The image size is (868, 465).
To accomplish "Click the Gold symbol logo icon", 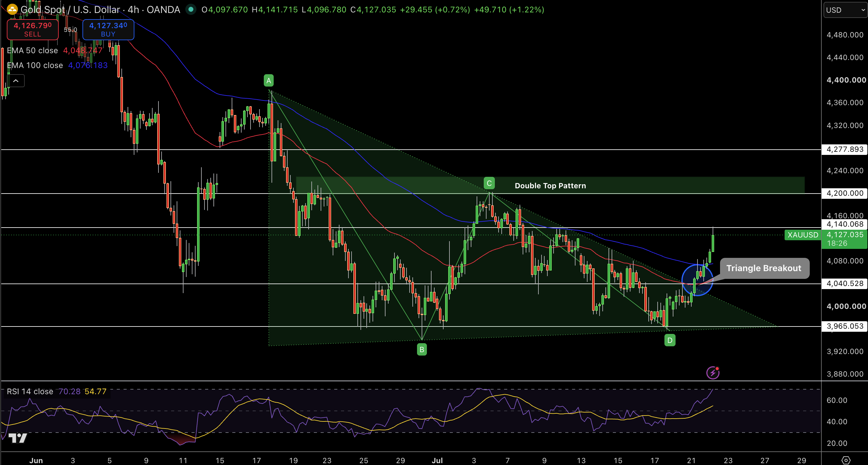I will 12,10.
